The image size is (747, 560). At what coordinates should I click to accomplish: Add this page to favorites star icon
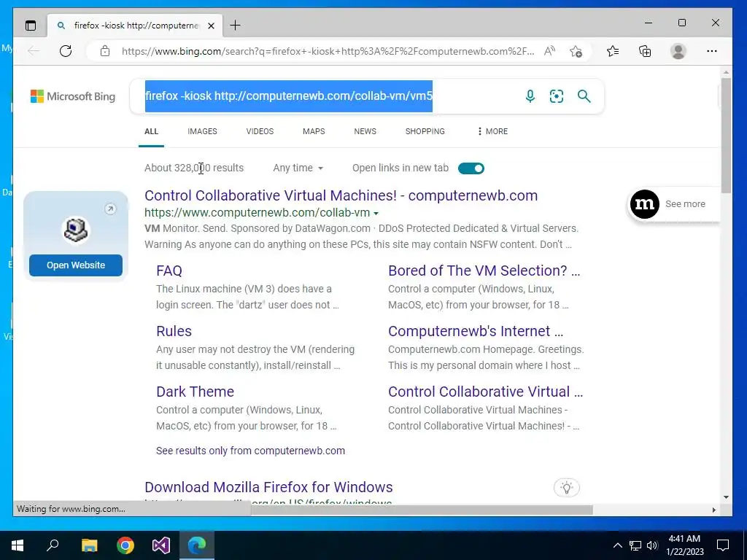[576, 51]
